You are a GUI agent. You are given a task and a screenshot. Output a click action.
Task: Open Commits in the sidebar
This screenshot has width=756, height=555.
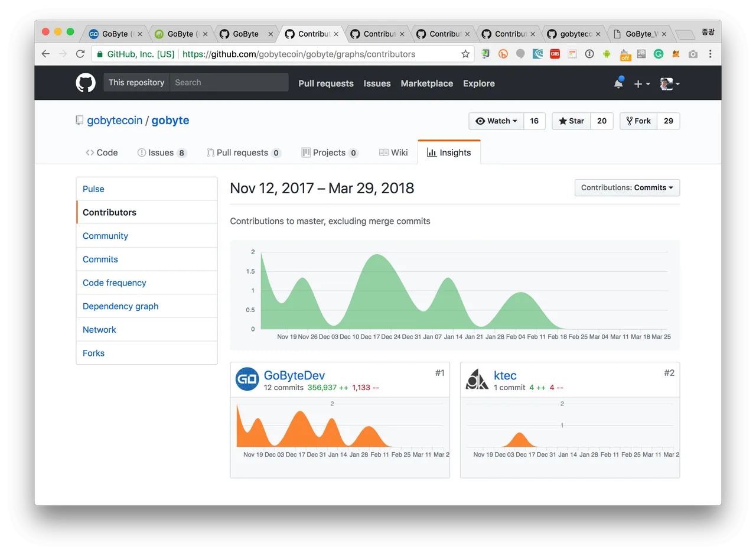146,259
